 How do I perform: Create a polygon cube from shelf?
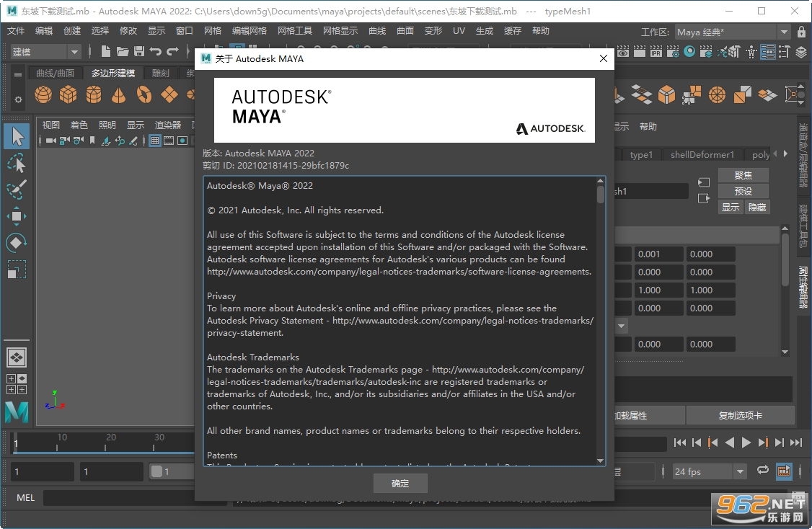(69, 94)
